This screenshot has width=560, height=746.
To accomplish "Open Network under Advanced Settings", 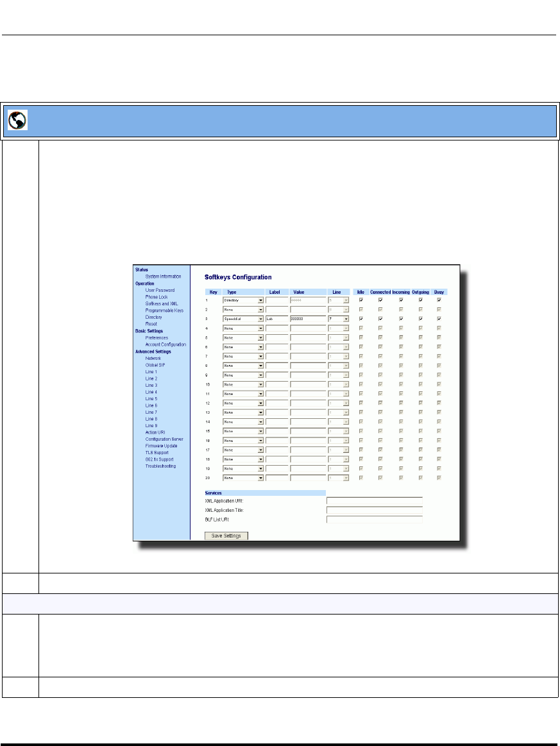I will (153, 359).
